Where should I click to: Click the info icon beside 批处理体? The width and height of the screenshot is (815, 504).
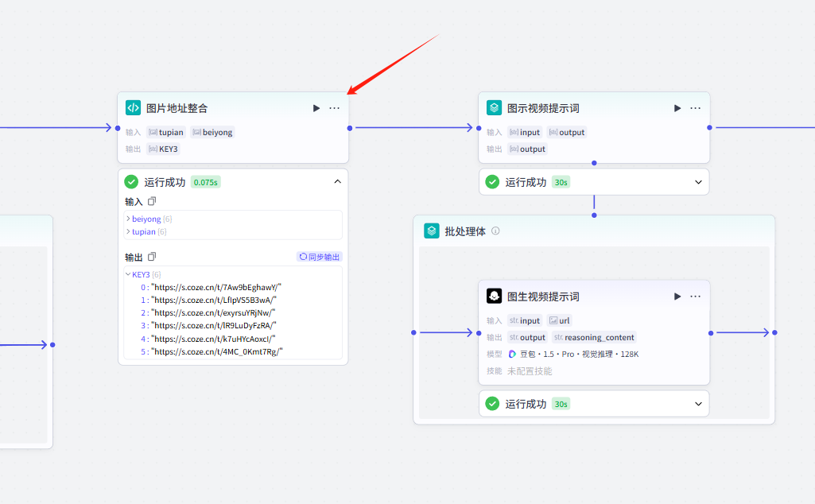click(x=495, y=231)
